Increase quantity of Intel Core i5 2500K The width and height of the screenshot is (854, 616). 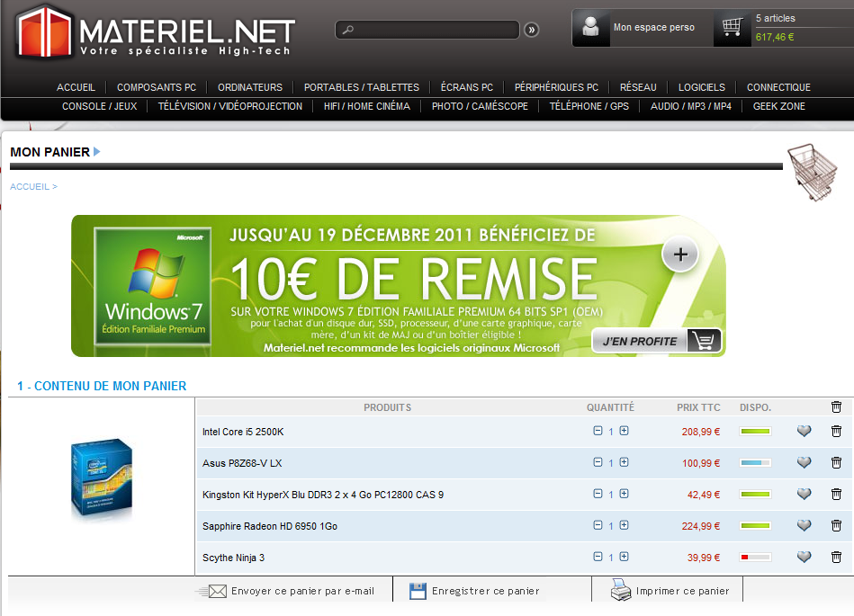(624, 432)
